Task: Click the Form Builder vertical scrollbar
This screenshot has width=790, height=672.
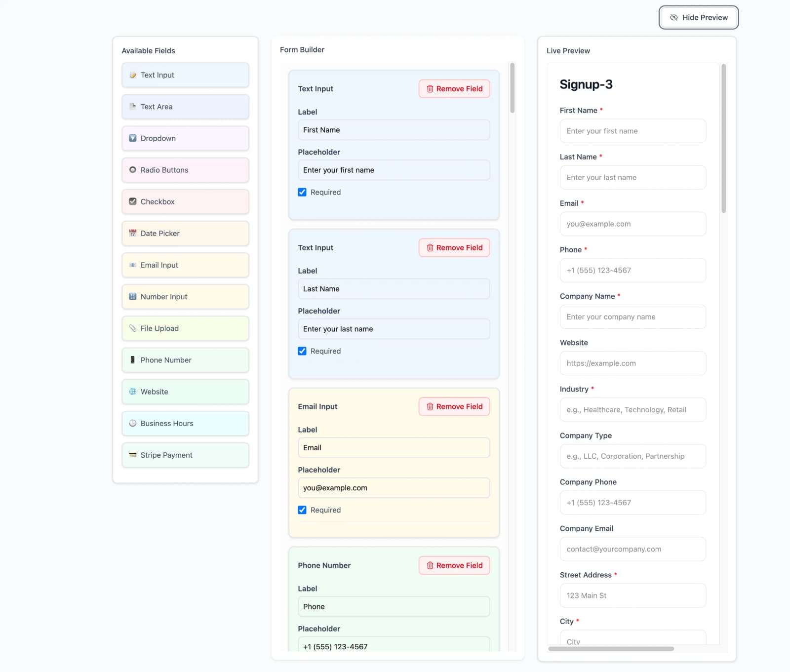Action: [x=512, y=88]
